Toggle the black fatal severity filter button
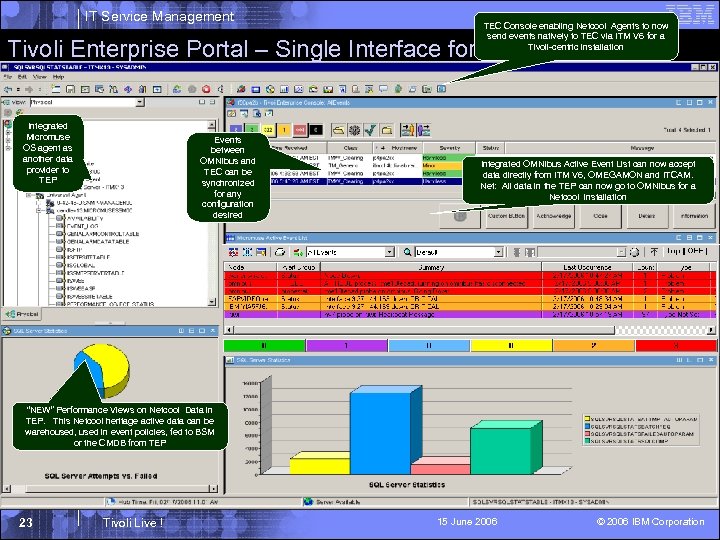This screenshot has height=540, width=720. click(x=316, y=130)
